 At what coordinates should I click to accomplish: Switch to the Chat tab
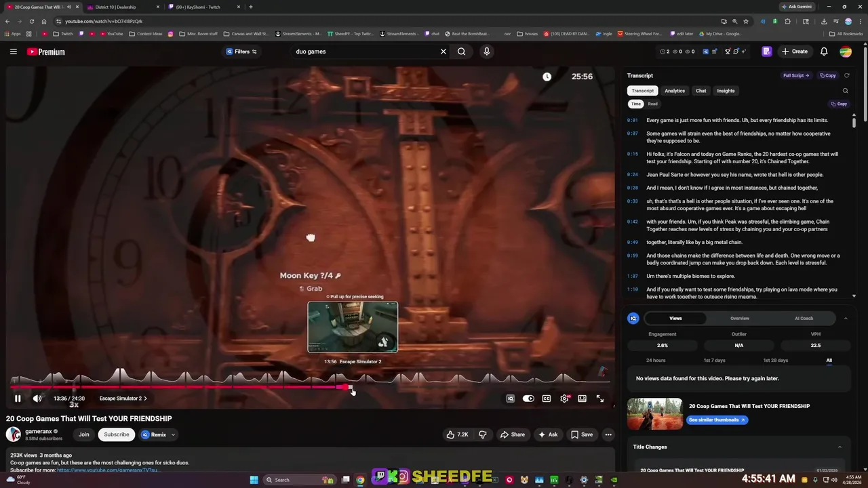tap(701, 91)
